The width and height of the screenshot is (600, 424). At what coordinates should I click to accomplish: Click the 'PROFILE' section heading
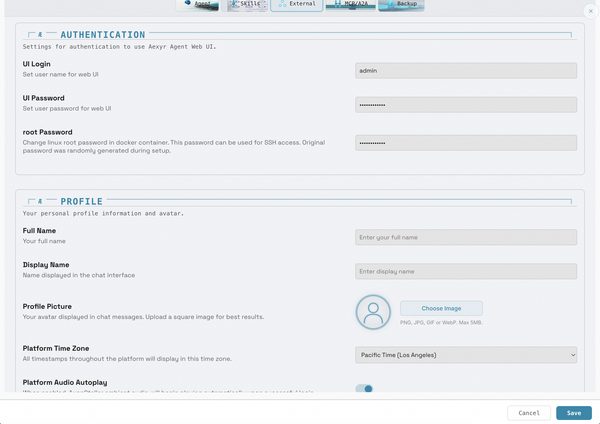point(82,201)
